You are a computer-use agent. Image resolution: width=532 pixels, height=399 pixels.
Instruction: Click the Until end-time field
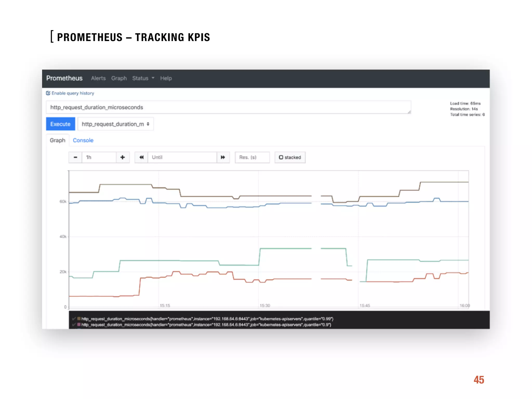click(x=182, y=157)
